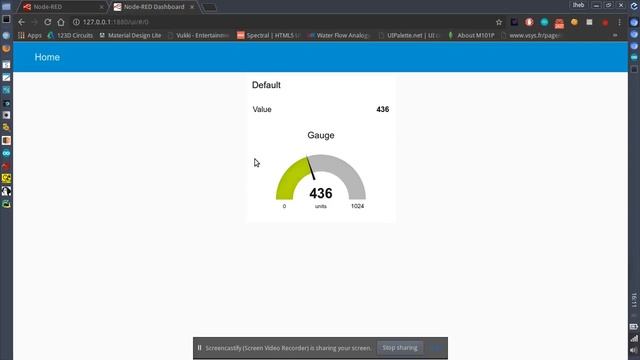
Task: Click the units label under gauge
Action: click(x=321, y=206)
